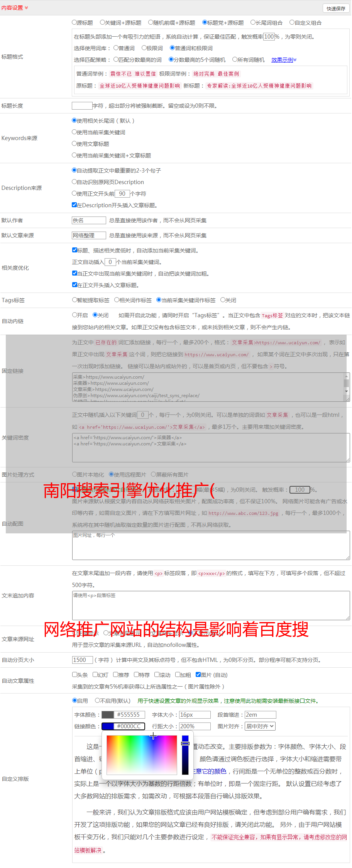
Task: Select 匹配分数最高的词 matching strategy
Action: [116, 59]
